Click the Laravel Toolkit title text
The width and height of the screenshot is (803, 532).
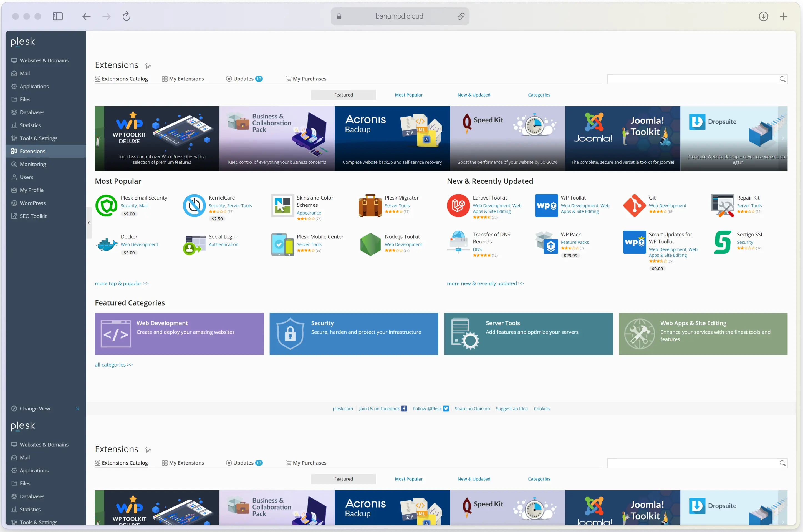pyautogui.click(x=490, y=198)
